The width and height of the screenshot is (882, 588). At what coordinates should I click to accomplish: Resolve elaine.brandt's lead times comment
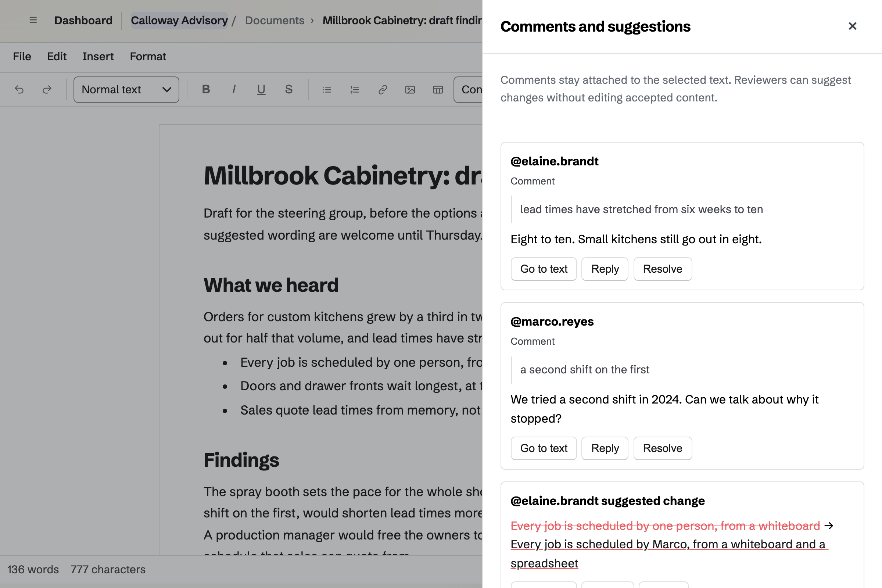pos(663,269)
